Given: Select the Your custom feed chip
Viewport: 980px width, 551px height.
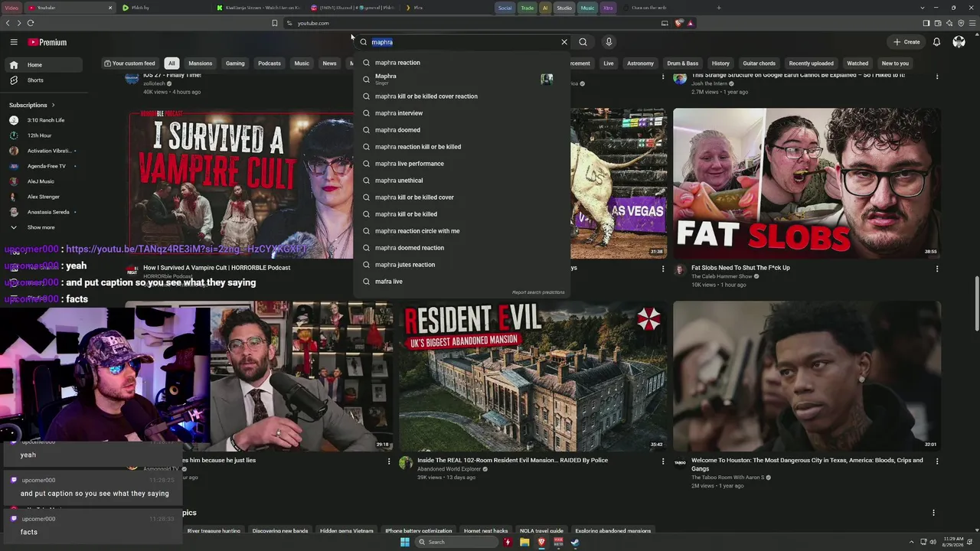Looking at the screenshot, I should 129,64.
